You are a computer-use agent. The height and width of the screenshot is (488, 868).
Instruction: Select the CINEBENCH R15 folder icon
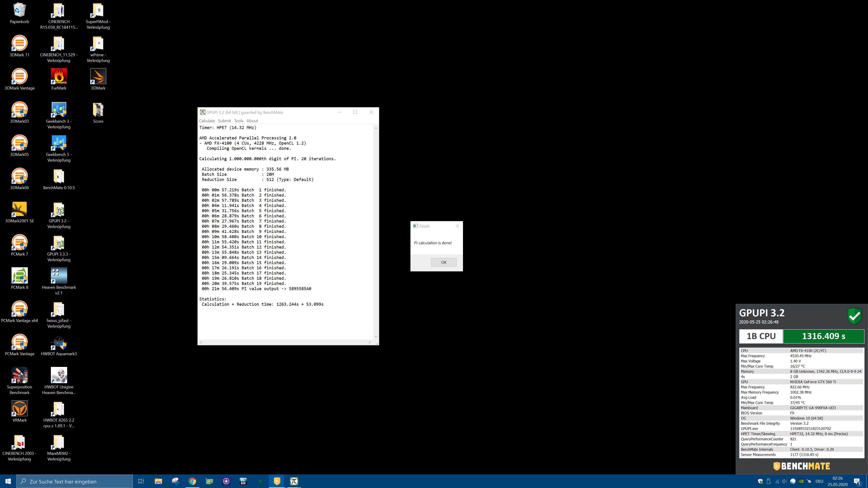click(x=59, y=16)
